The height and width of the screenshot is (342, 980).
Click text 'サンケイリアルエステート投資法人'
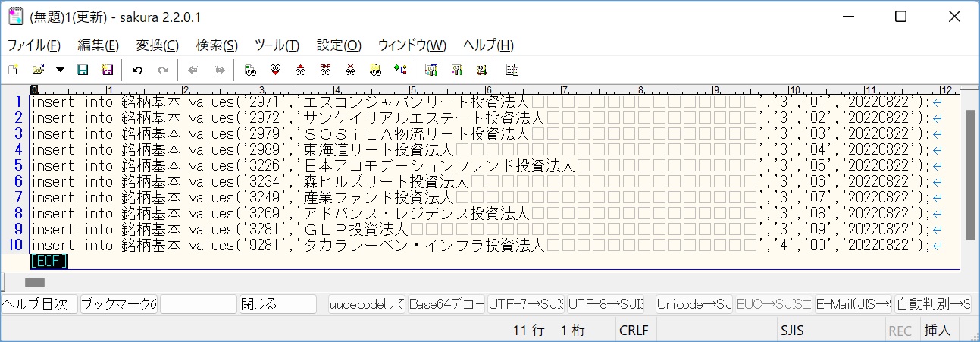click(424, 118)
